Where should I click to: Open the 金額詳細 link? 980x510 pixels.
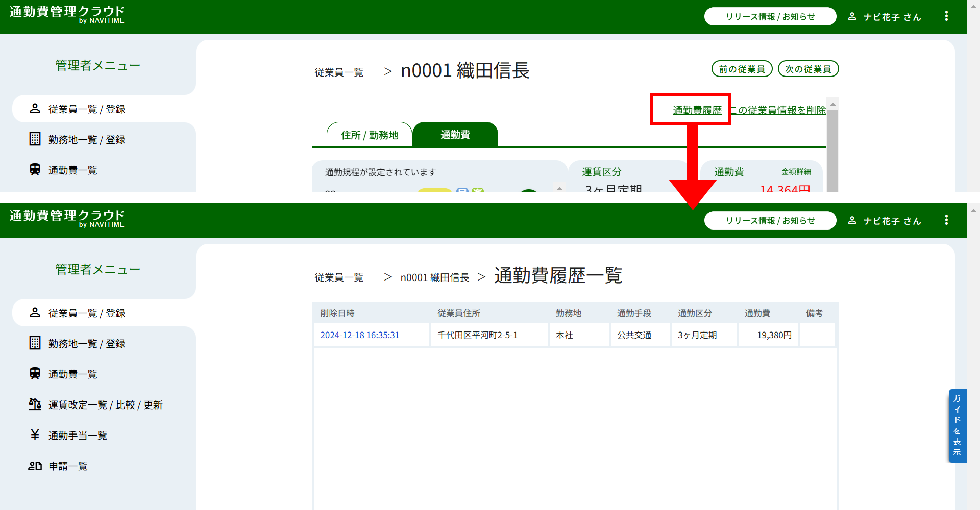tap(796, 172)
